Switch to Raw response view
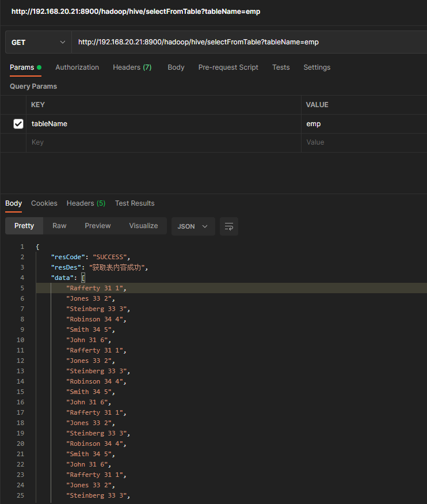The height and width of the screenshot is (504, 427). (x=59, y=226)
